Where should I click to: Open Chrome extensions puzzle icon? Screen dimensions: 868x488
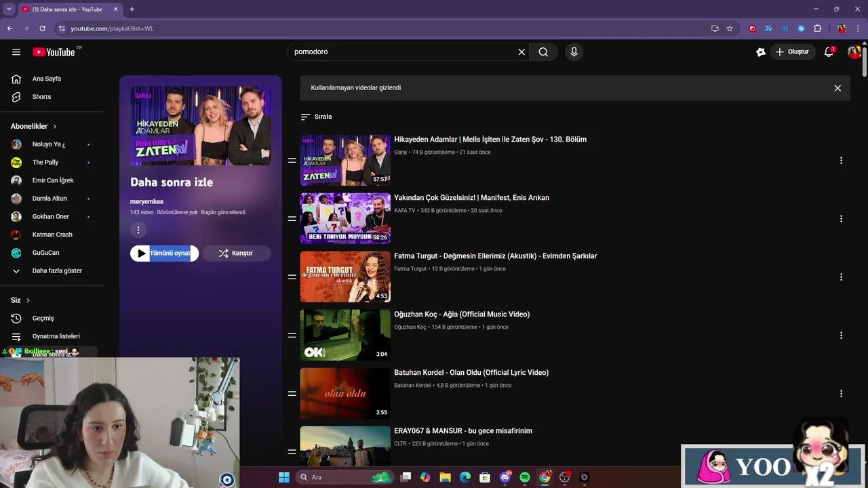coord(817,28)
